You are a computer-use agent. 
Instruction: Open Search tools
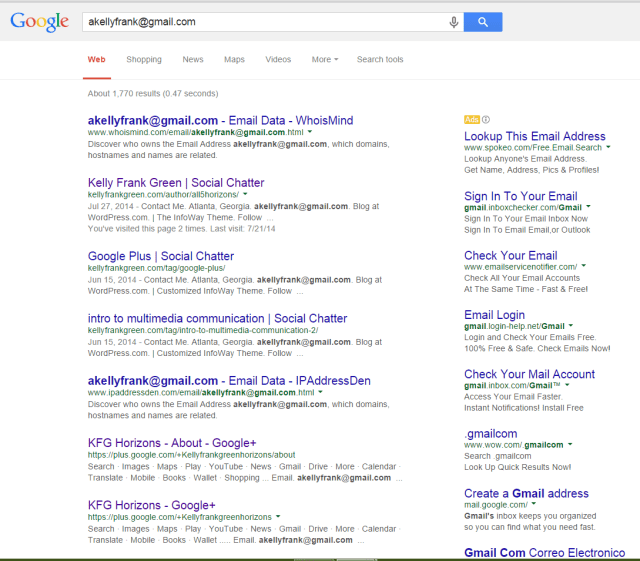[x=380, y=60]
